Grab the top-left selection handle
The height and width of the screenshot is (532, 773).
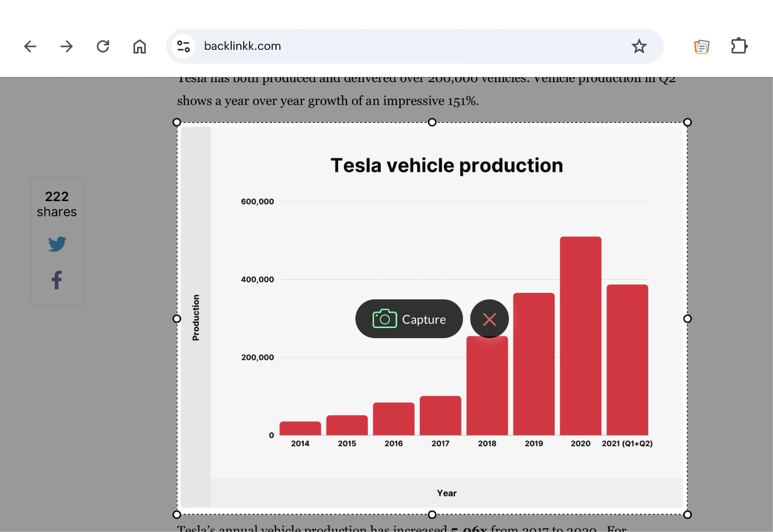(x=177, y=122)
